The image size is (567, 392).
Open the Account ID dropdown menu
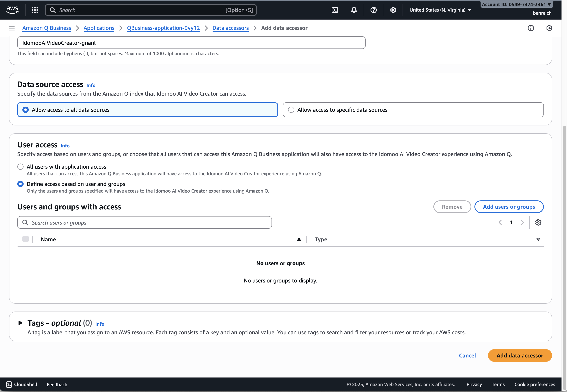[x=516, y=5]
